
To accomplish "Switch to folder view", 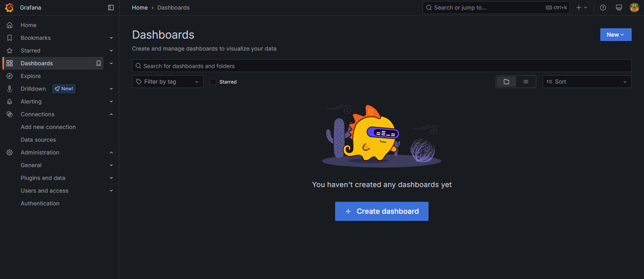I will (x=506, y=82).
